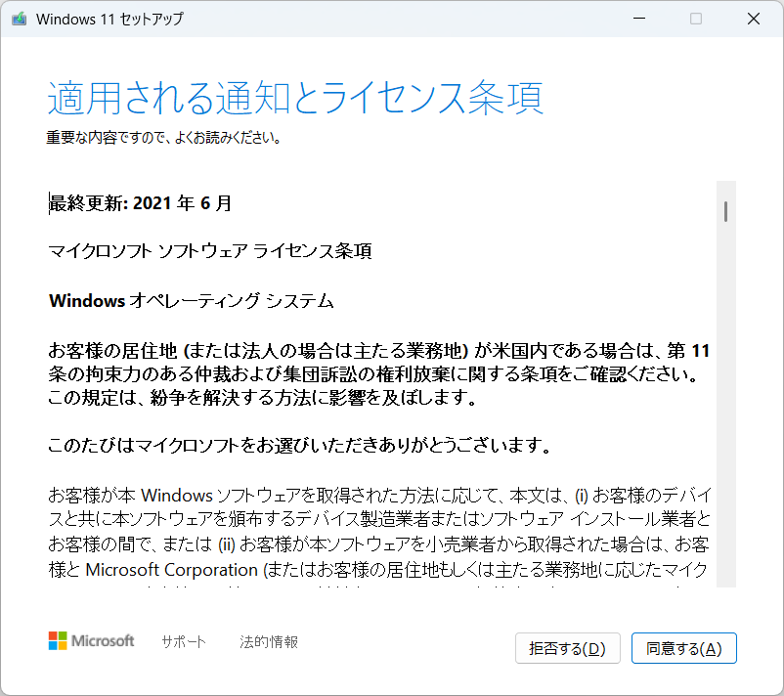Viewport: 784px width, 696px height.
Task: Click the 最終更新: 2021 年 6 月 line
Action: point(140,203)
